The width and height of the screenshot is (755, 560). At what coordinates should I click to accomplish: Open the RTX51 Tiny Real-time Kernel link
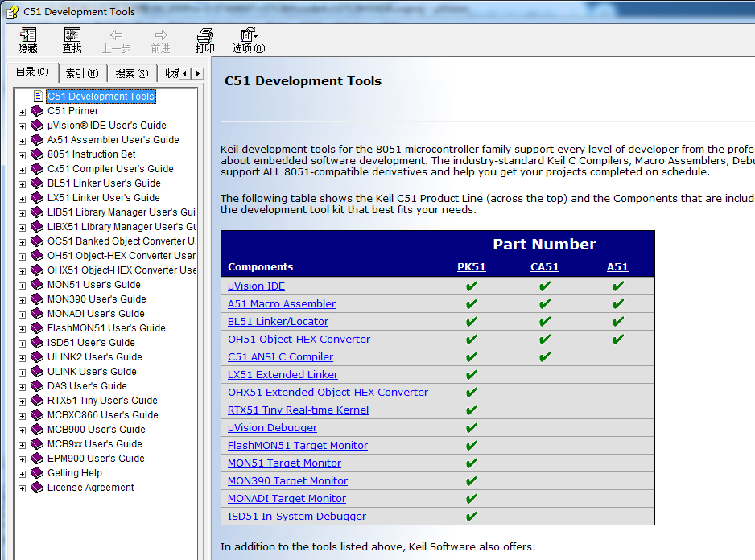[298, 410]
